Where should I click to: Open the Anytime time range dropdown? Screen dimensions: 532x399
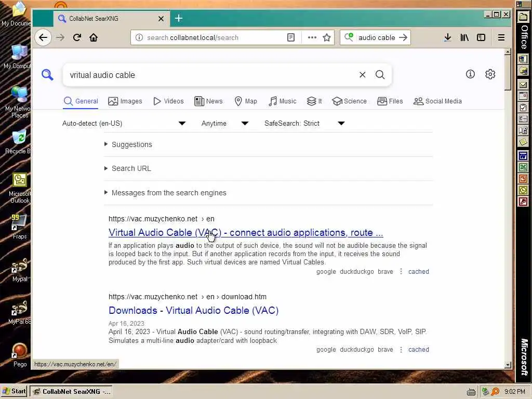point(224,123)
